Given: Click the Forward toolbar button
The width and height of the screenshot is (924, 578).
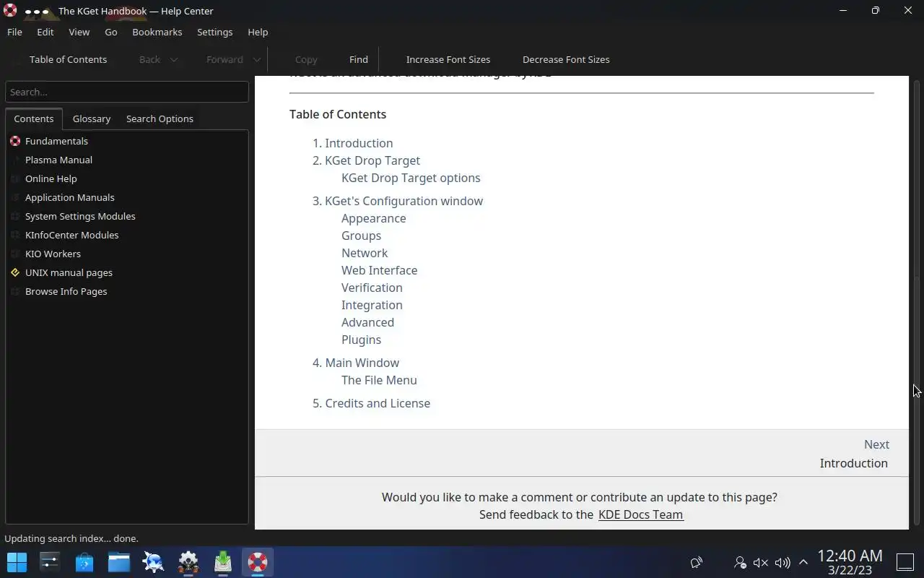Looking at the screenshot, I should [225, 59].
